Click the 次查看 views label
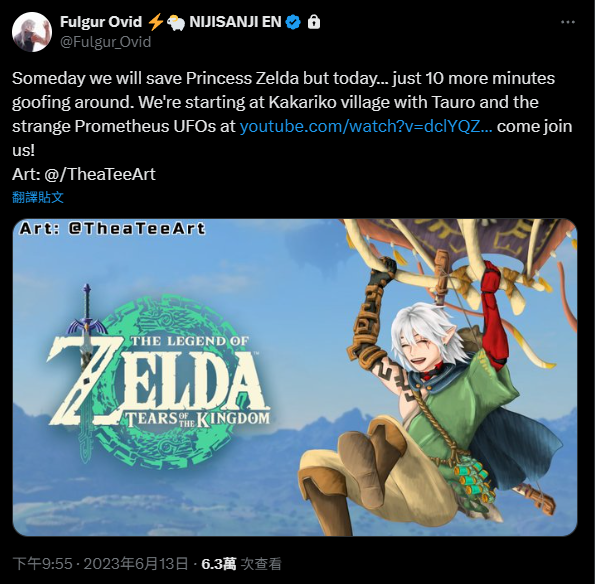This screenshot has height=584, width=595. (261, 564)
